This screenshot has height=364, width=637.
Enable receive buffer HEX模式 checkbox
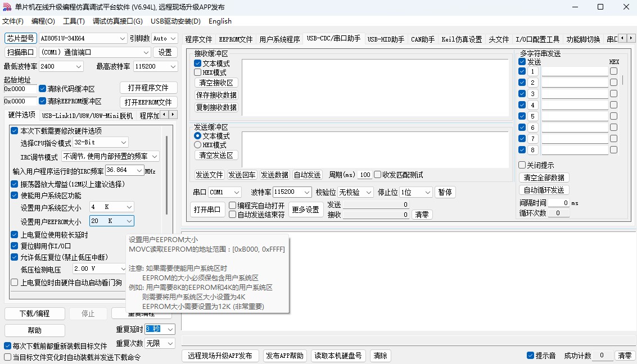[198, 72]
